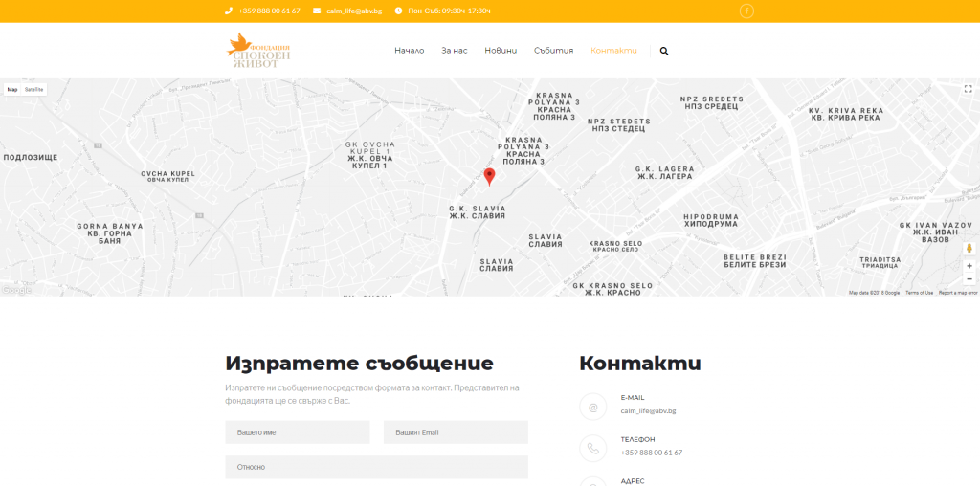980x486 pixels.
Task: Click calm_life@abv.bg under E-MAIL
Action: 648,411
